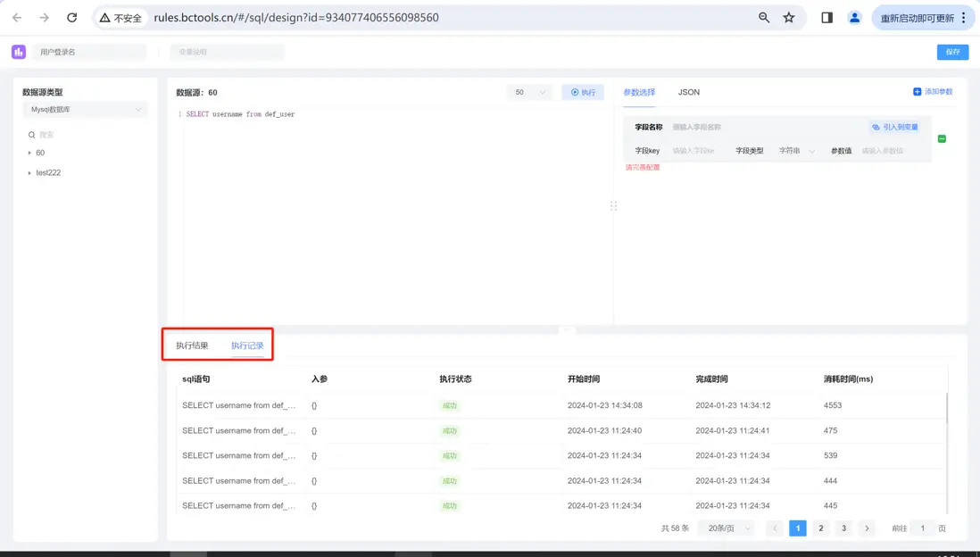Open the Mysql数据库 data source type dropdown
The image size is (980, 557).
[85, 110]
